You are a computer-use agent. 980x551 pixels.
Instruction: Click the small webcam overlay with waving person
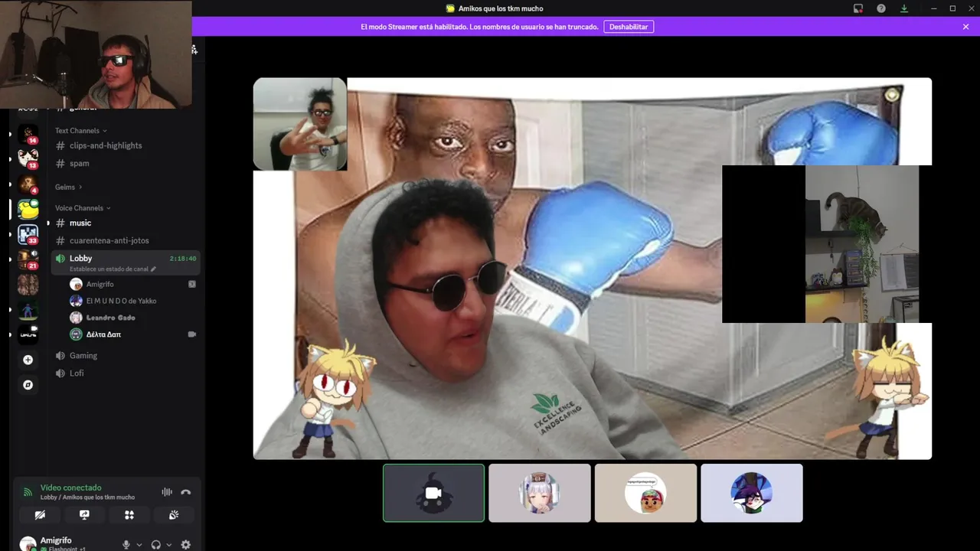[x=300, y=124]
